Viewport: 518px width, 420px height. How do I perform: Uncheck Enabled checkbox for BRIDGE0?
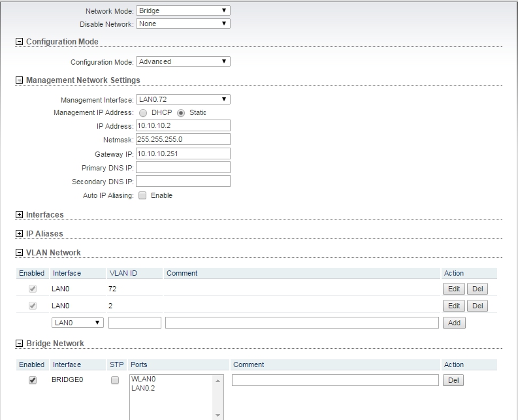pos(33,380)
